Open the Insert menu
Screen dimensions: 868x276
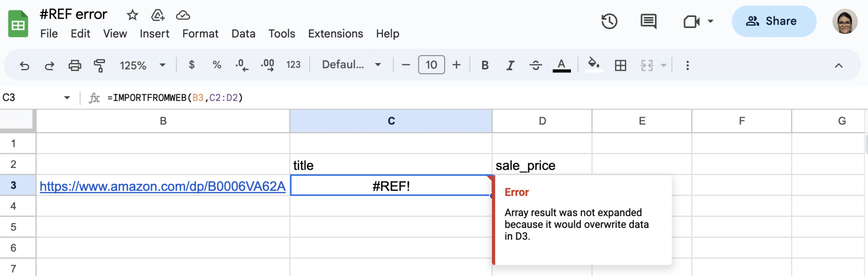[154, 34]
